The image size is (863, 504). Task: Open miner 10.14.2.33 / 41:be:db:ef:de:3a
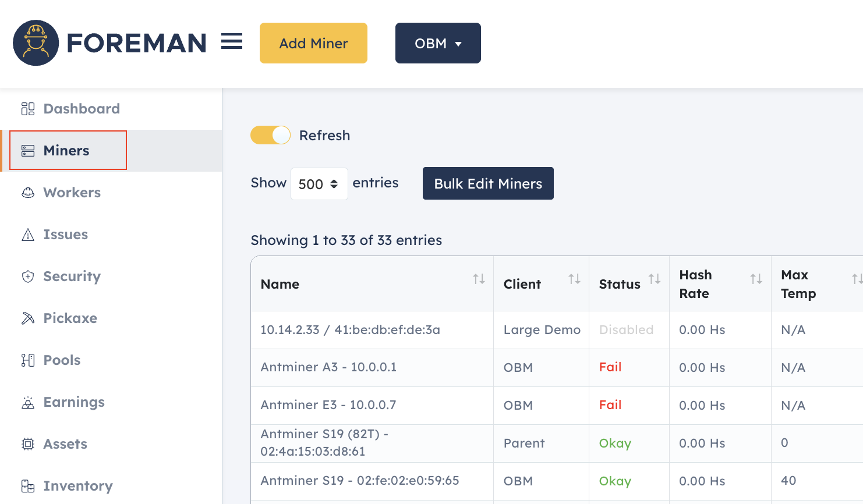[x=350, y=329]
